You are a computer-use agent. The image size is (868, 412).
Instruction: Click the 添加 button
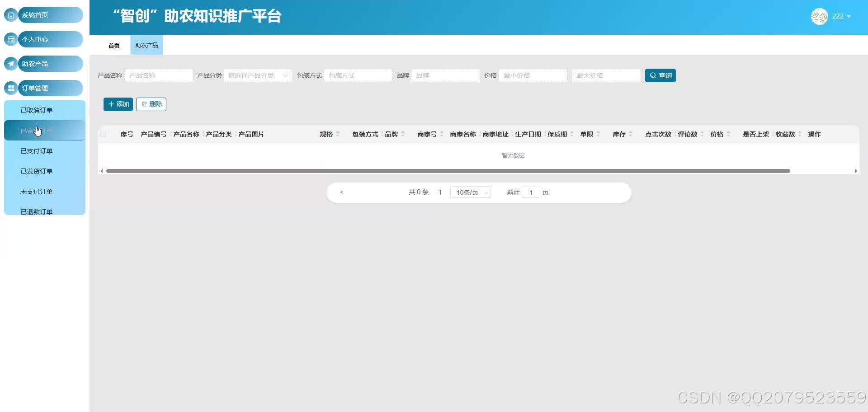tap(118, 104)
